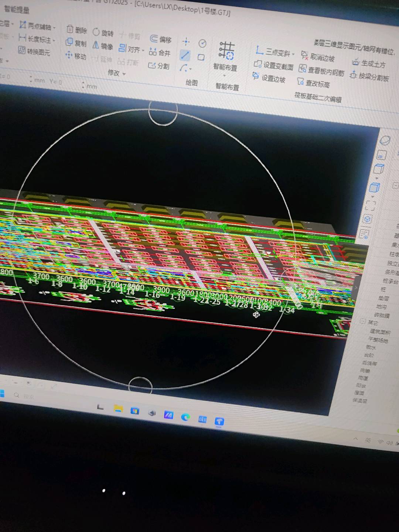The width and height of the screenshot is (399, 532).
Task: Open File Explorer from taskbar
Action: click(118, 409)
